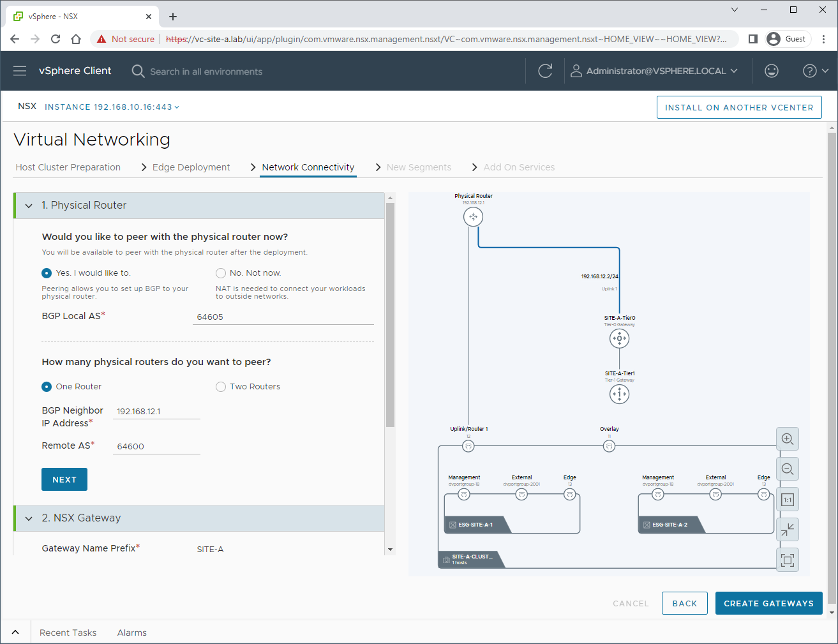The height and width of the screenshot is (644, 838).
Task: Click the Search in all environments field
Action: coord(206,71)
